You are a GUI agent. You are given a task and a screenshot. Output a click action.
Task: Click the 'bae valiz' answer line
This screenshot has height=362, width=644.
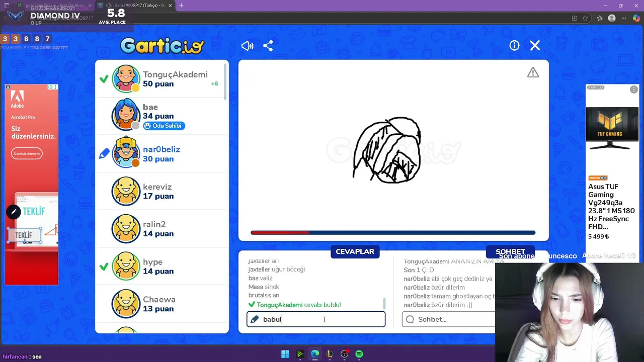260,278
